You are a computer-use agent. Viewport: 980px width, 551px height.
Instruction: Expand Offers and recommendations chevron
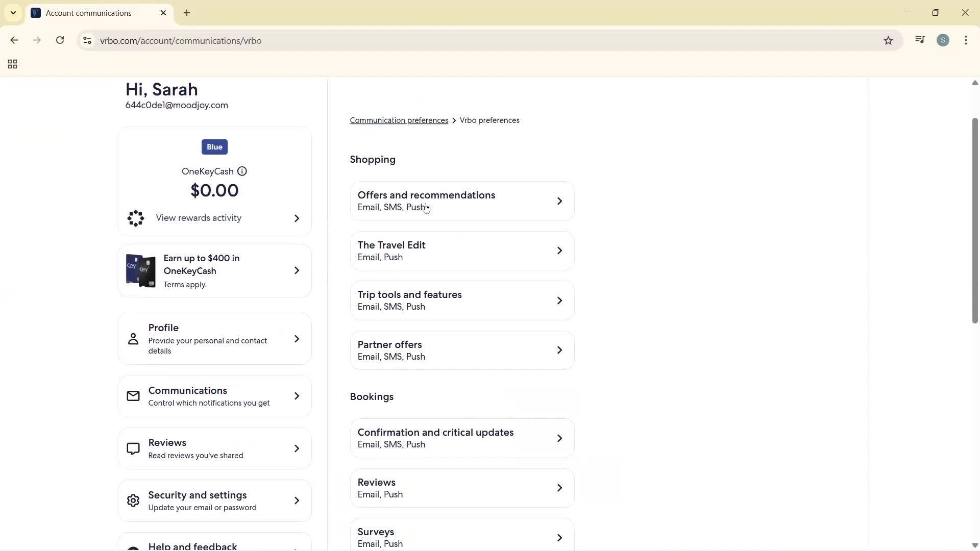pyautogui.click(x=559, y=202)
